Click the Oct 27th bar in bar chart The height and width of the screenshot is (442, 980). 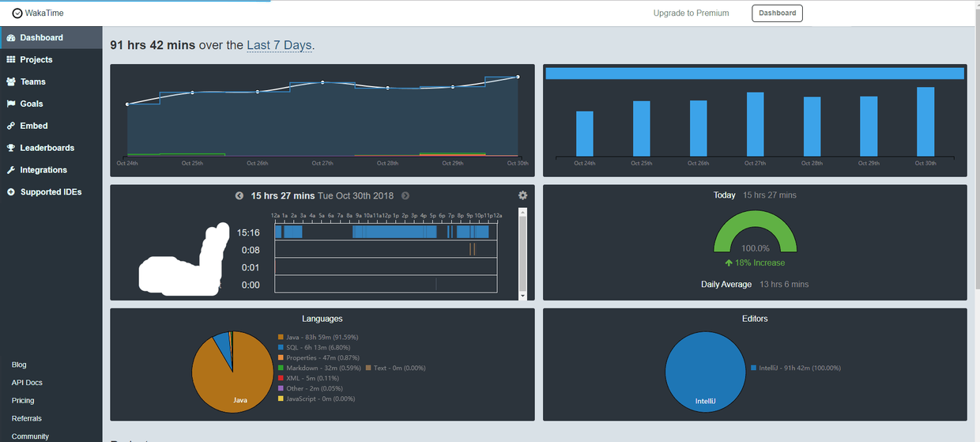[755, 125]
